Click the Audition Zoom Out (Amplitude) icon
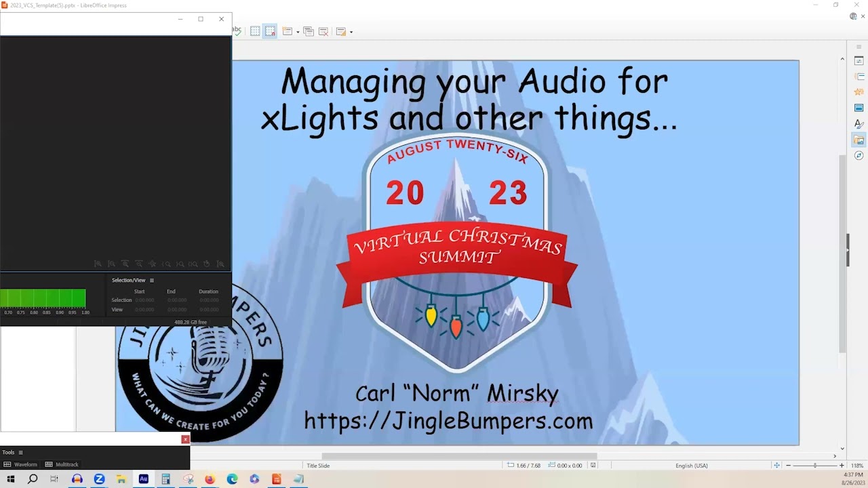The width and height of the screenshot is (868, 488). (111, 264)
